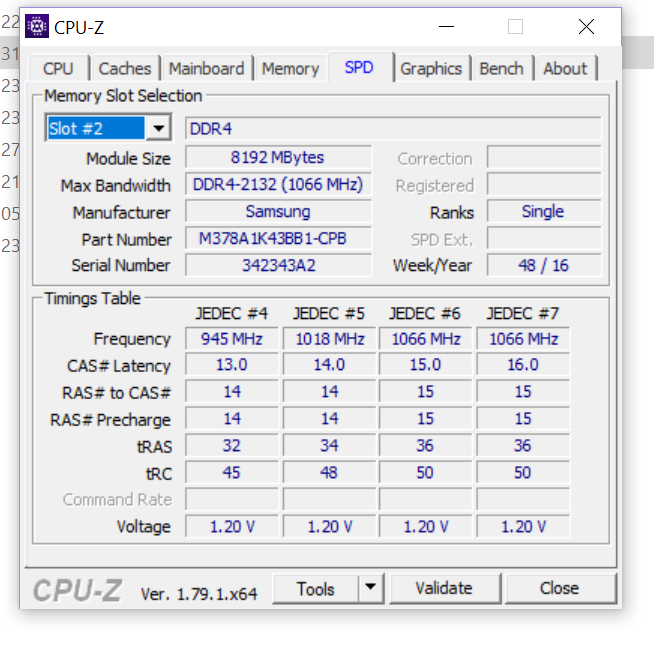Open the Graphics tab
Viewport: 654px width, 646px height.
click(x=431, y=68)
